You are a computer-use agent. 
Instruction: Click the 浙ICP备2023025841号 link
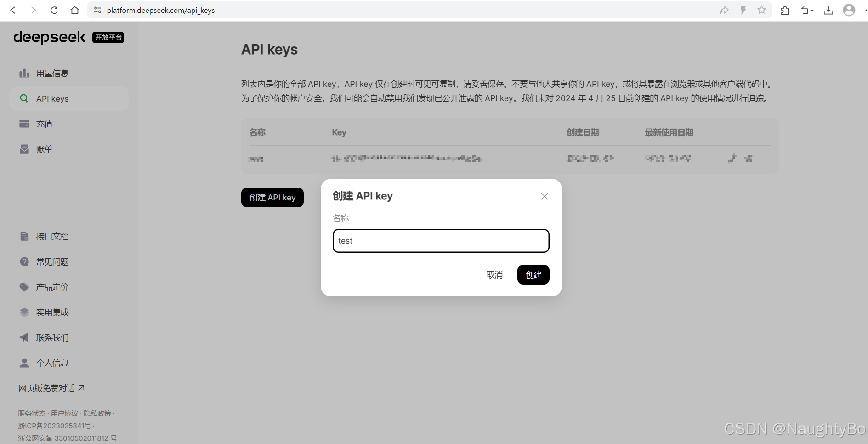point(55,426)
